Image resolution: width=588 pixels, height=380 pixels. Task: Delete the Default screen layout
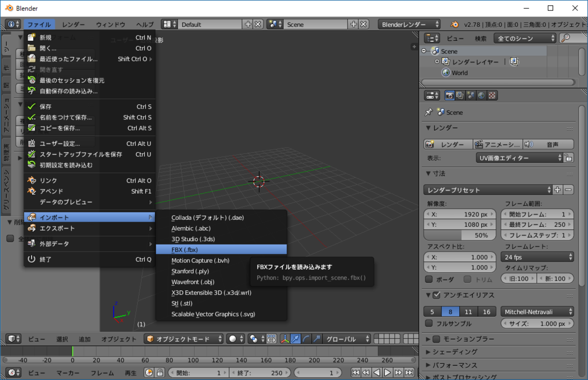tap(258, 24)
